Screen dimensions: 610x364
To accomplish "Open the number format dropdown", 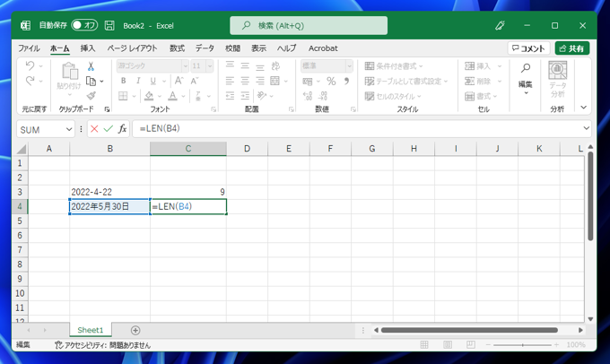I will coord(349,66).
